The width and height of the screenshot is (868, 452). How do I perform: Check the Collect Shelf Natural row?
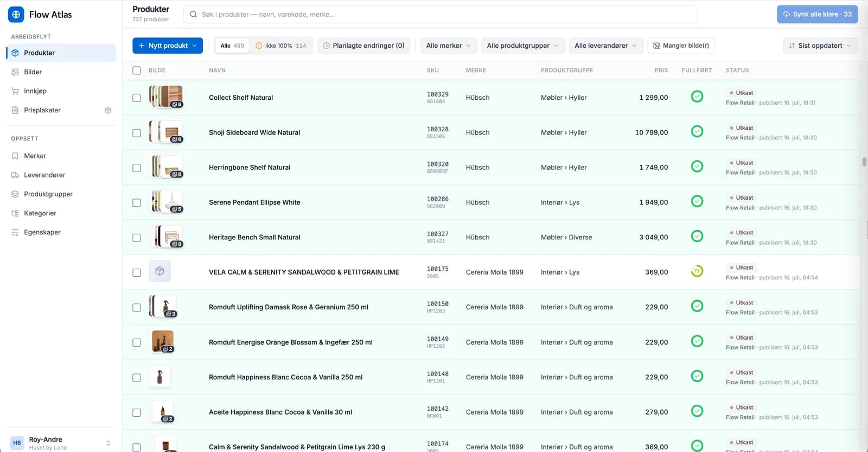[137, 98]
